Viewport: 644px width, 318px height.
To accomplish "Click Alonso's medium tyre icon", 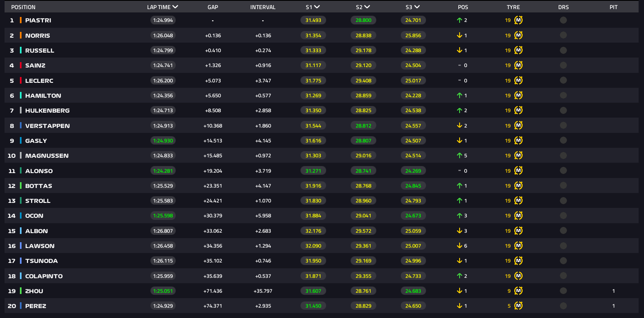I will click(x=518, y=171).
